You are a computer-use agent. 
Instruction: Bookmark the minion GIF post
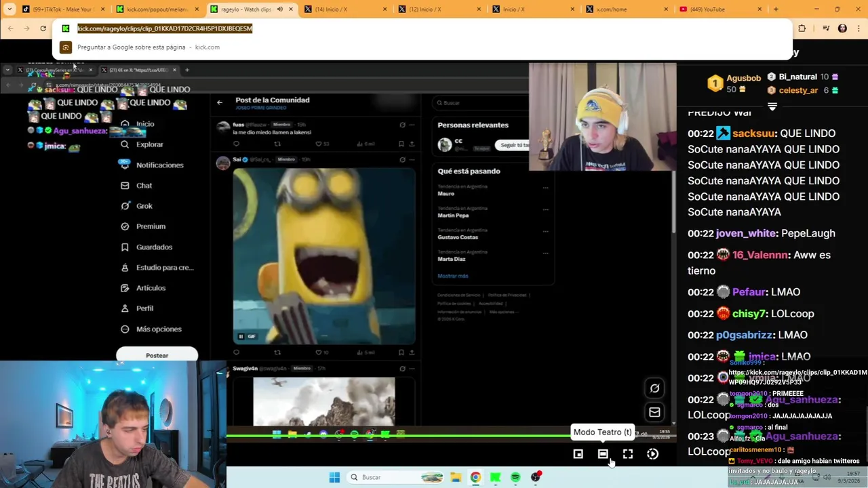click(x=401, y=352)
